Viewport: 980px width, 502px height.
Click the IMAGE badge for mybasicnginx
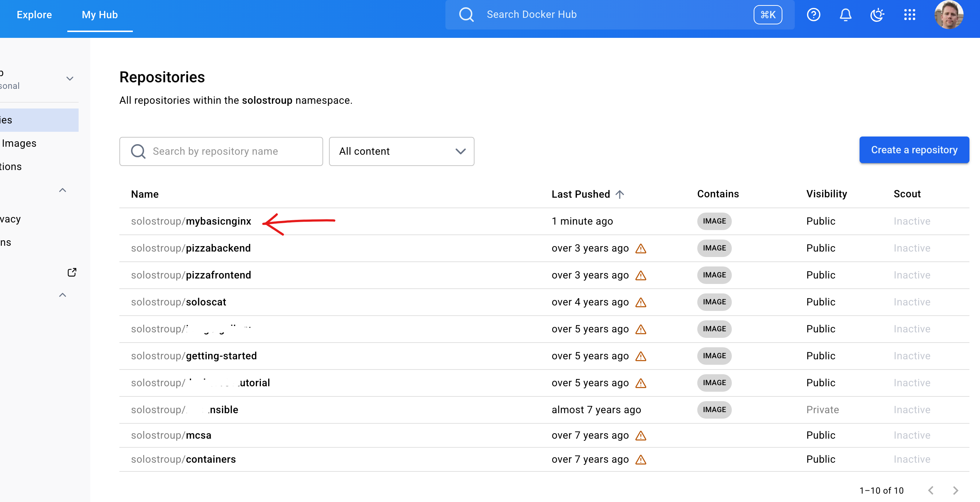point(714,221)
